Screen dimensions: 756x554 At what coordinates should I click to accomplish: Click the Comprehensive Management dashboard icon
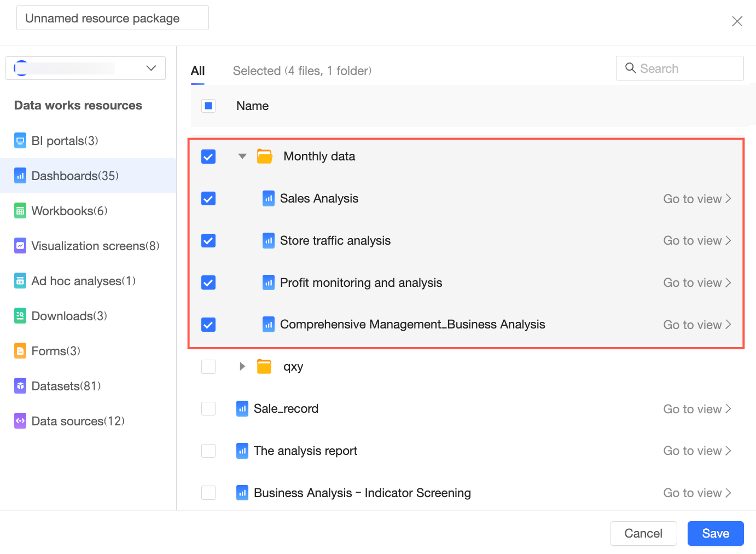tap(269, 325)
